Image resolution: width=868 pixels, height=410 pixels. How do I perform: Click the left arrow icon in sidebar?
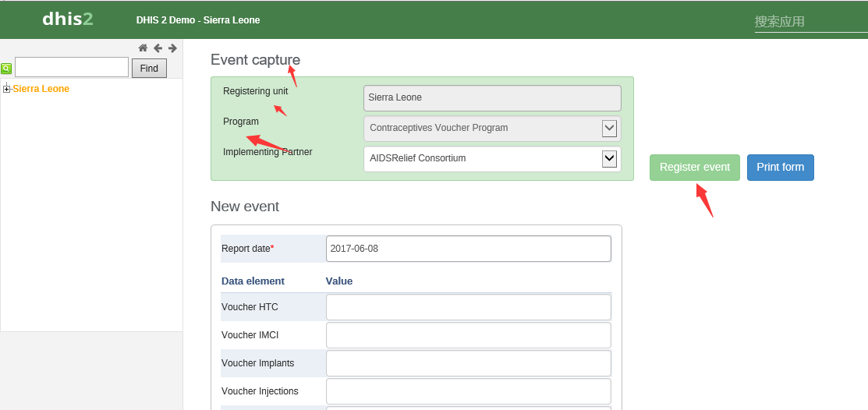[x=158, y=48]
